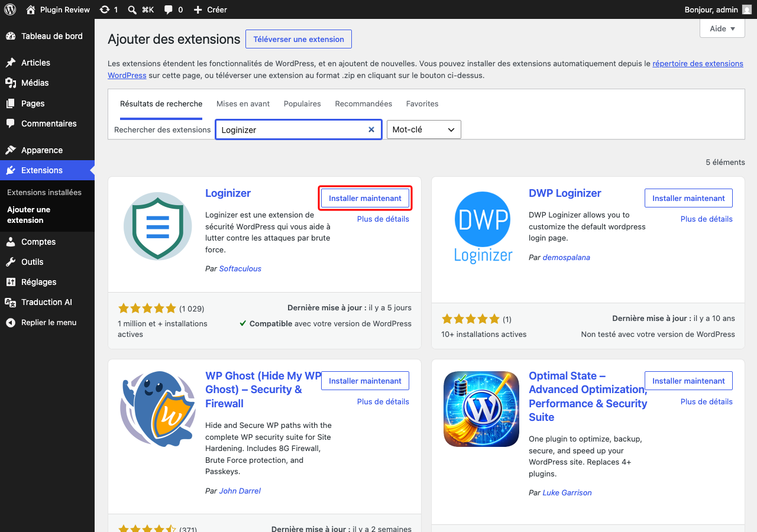
Task: Open the John Darrel author link
Action: click(240, 491)
